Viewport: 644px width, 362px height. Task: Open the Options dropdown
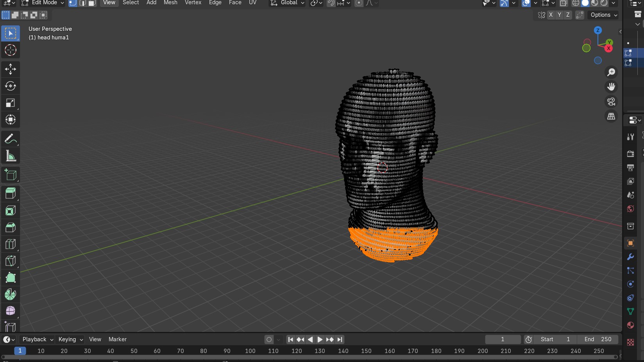click(x=604, y=15)
